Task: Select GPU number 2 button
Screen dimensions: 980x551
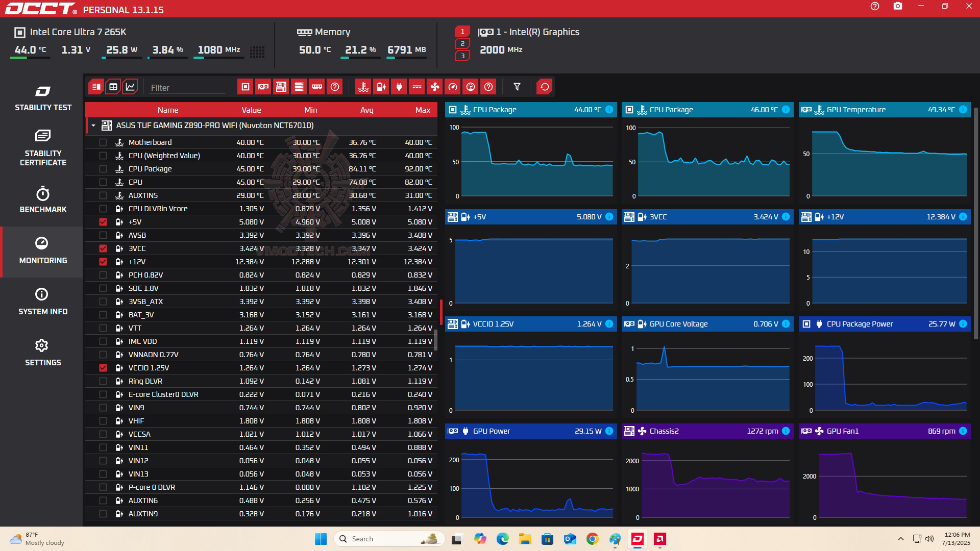Action: [462, 44]
